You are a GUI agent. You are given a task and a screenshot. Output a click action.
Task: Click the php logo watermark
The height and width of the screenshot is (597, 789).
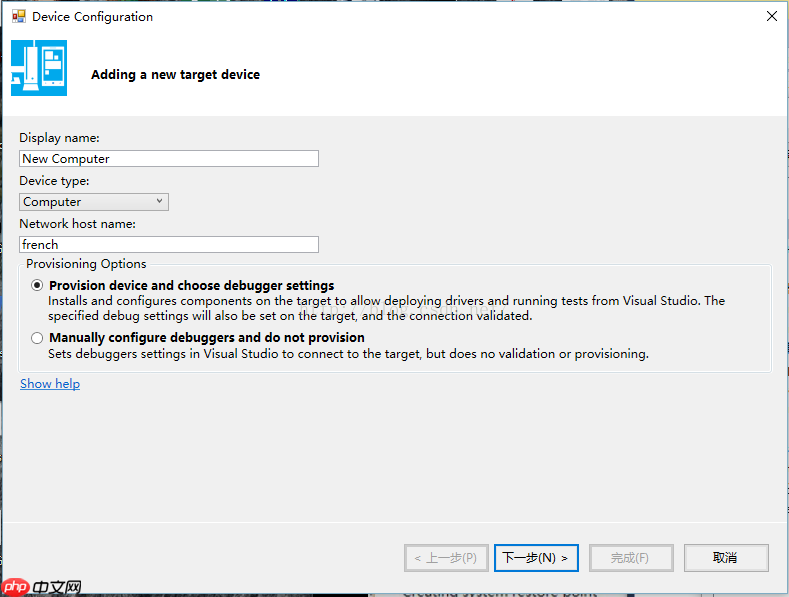[16, 587]
